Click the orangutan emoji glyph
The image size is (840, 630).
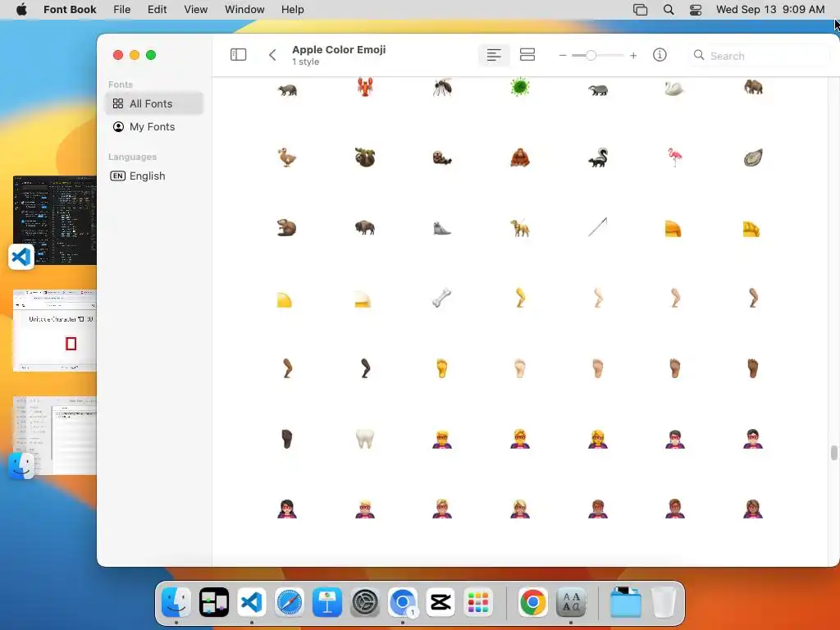[519, 157]
